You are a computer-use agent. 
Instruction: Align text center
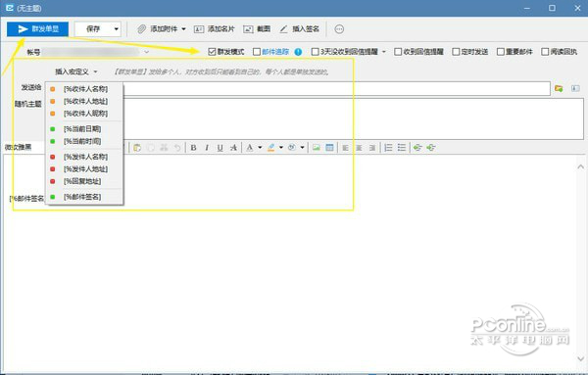click(x=359, y=148)
